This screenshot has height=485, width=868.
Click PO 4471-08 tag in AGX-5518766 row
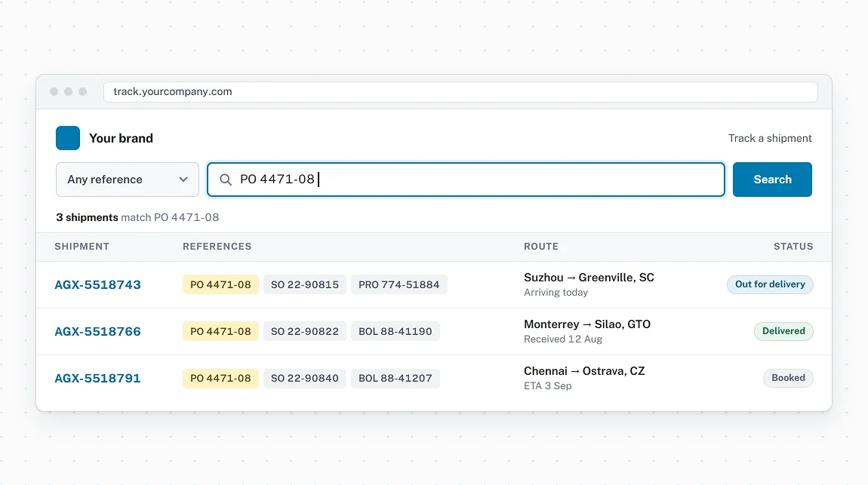click(x=220, y=331)
